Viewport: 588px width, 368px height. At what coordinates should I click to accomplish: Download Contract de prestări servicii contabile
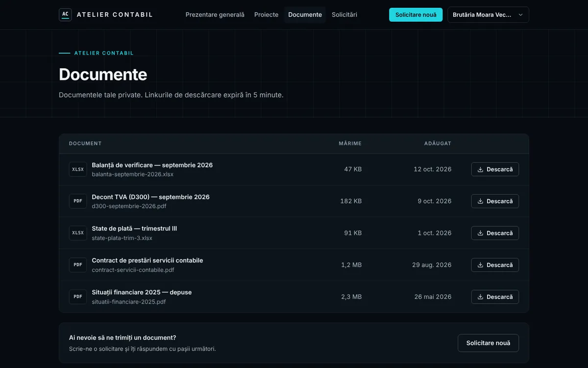click(495, 265)
